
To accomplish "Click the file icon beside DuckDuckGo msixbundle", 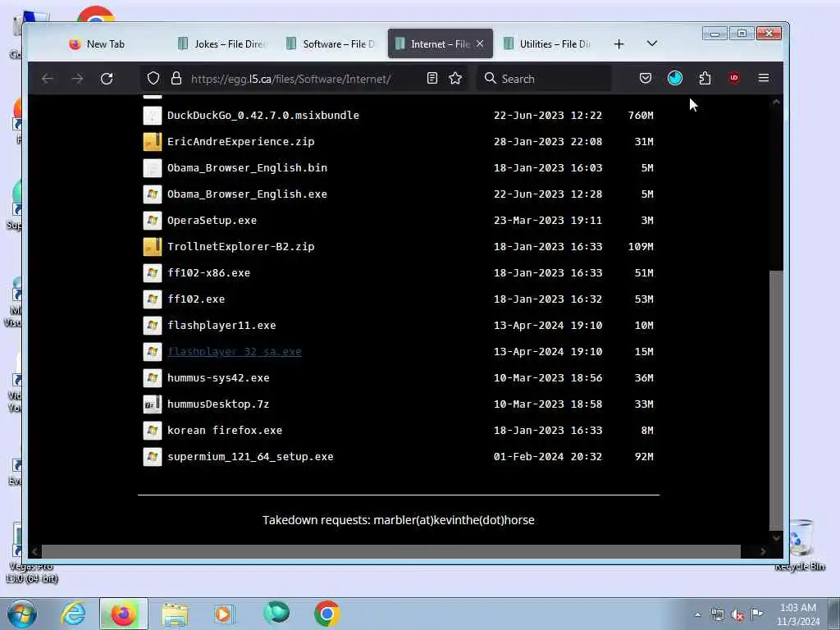I will 152,115.
